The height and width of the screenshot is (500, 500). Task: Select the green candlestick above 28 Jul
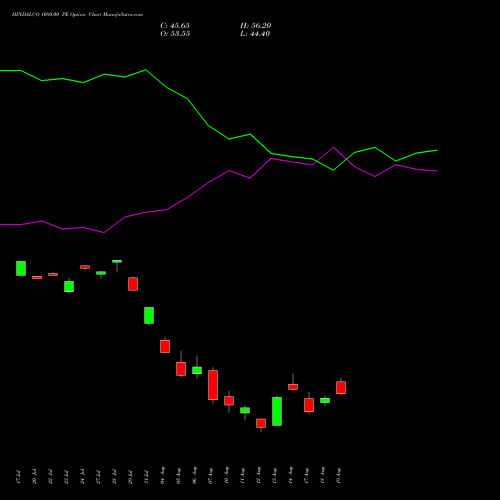[x=117, y=261]
